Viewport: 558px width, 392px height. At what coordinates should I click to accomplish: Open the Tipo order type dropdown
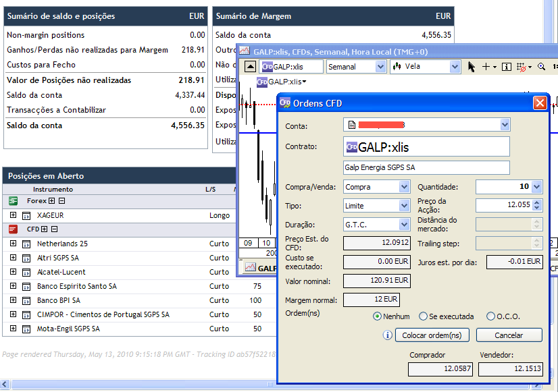coord(404,205)
